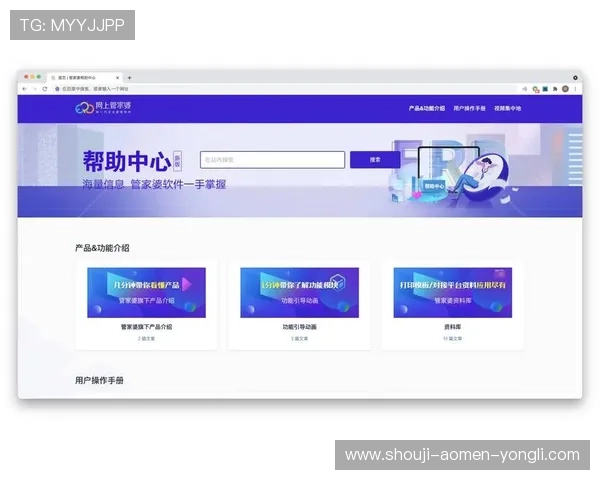Click the 产品&功能介绍 section heading
600x480 pixels.
coord(102,248)
